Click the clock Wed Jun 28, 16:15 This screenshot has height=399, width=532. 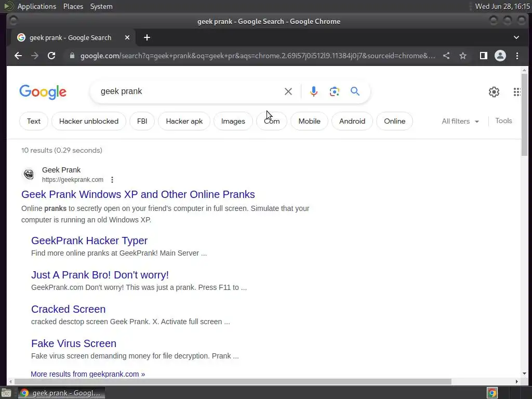(x=502, y=6)
